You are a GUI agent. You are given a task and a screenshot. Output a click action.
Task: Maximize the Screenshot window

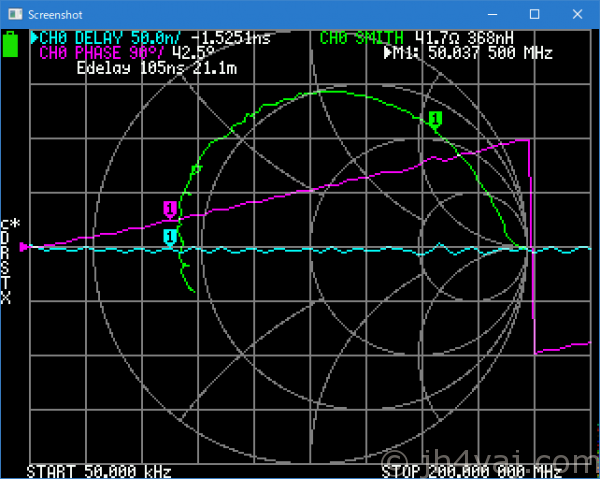click(x=534, y=14)
